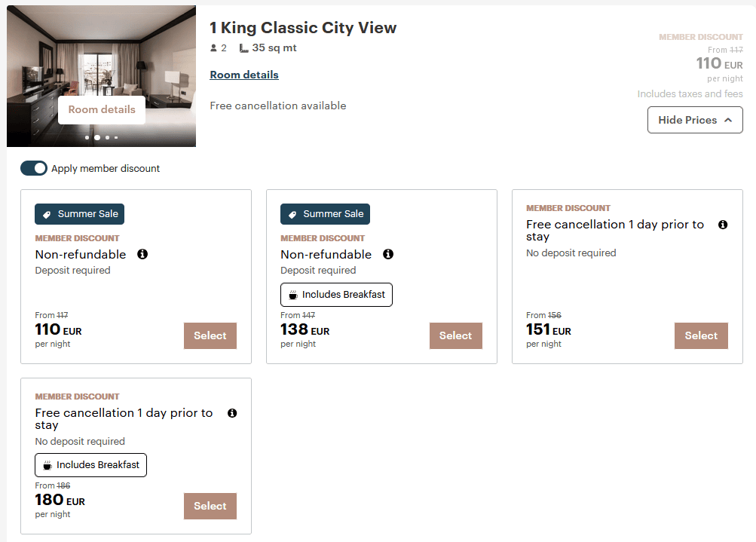The width and height of the screenshot is (756, 542).
Task: Collapse rates with Hide Prices button
Action: click(695, 120)
